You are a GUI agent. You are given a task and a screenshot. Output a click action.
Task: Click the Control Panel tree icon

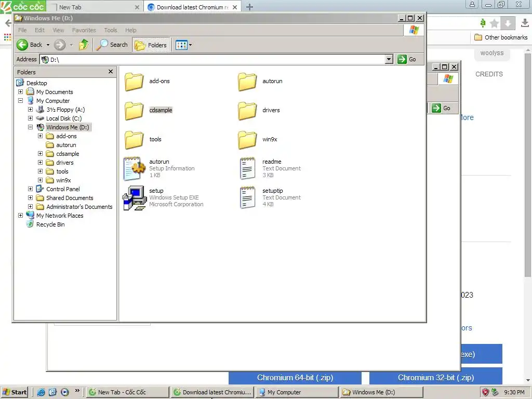pos(40,189)
